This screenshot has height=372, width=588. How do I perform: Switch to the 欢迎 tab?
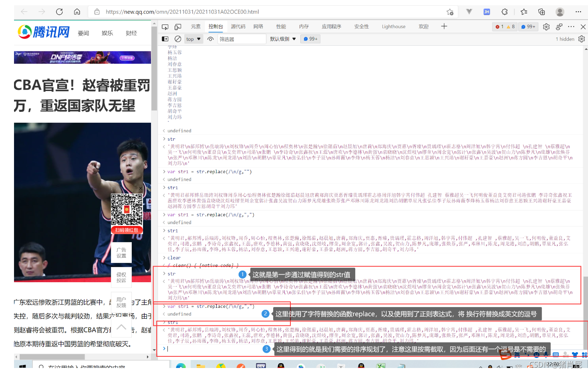click(423, 26)
